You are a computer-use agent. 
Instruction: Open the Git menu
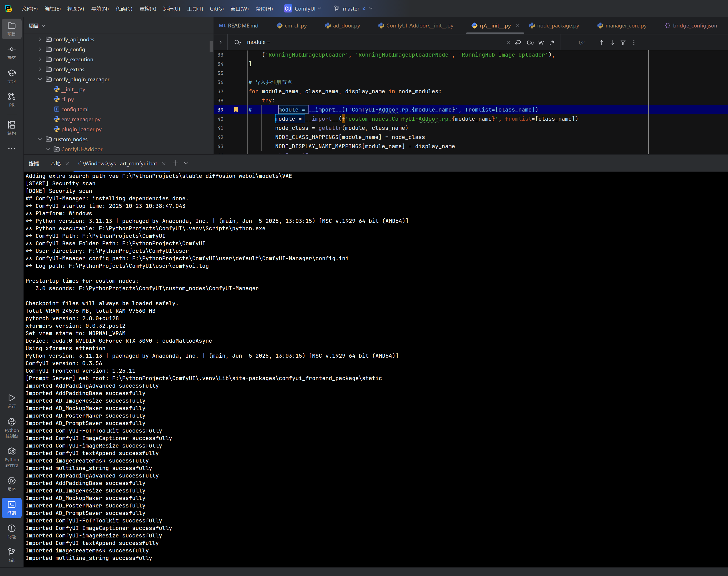coord(216,9)
